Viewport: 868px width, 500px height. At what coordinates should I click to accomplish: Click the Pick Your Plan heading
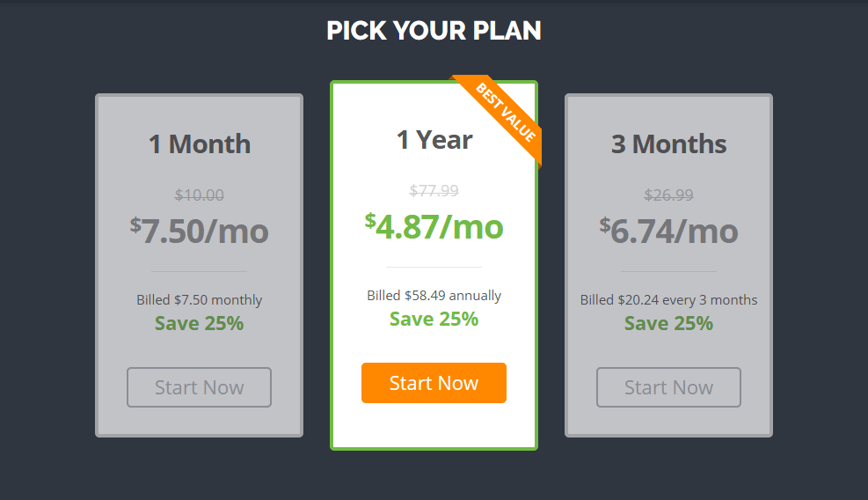point(434,31)
